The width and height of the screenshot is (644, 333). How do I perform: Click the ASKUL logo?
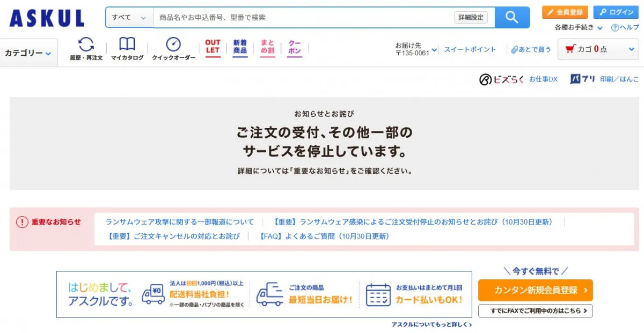pyautogui.click(x=46, y=17)
